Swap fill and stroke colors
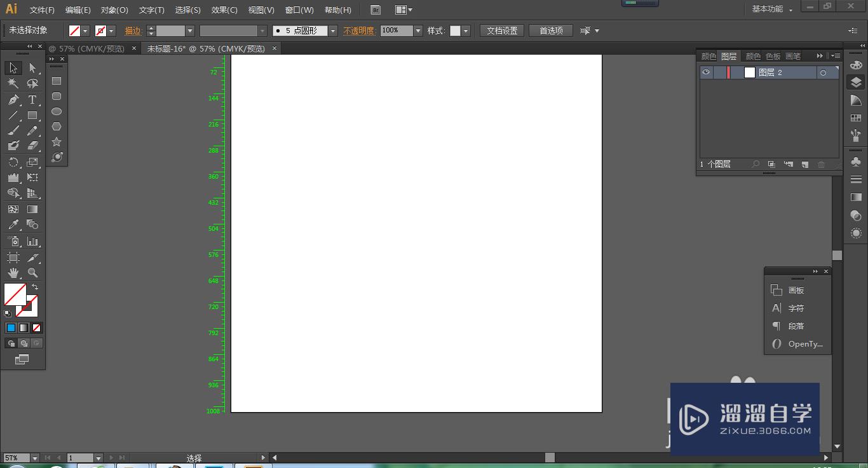 35,287
